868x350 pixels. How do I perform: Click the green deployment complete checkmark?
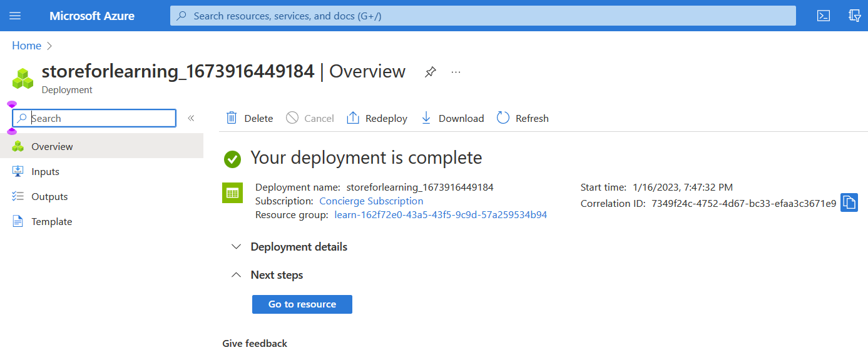pos(232,159)
